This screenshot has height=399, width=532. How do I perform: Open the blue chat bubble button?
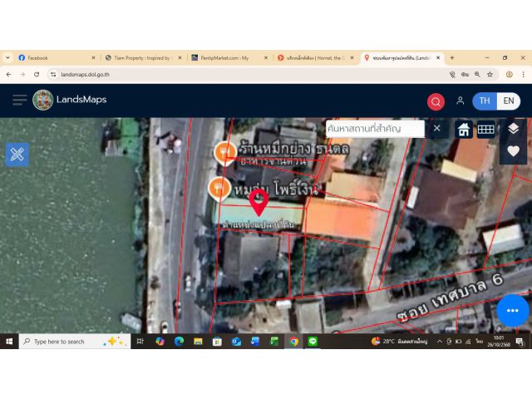click(x=512, y=310)
